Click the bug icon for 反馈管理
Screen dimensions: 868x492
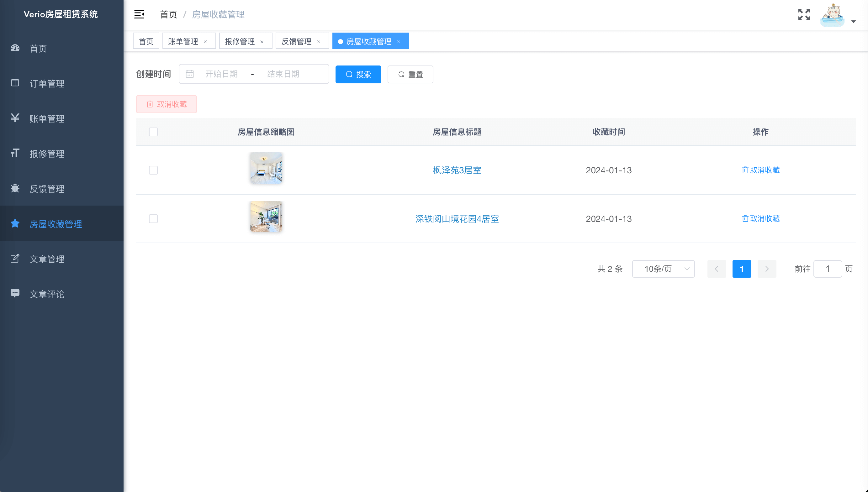point(15,188)
